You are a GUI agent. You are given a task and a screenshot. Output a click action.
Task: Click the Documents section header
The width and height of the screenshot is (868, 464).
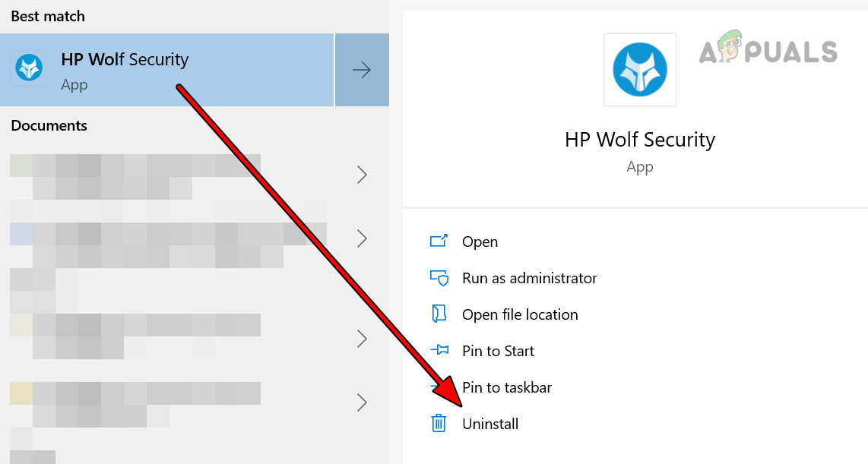[49, 125]
